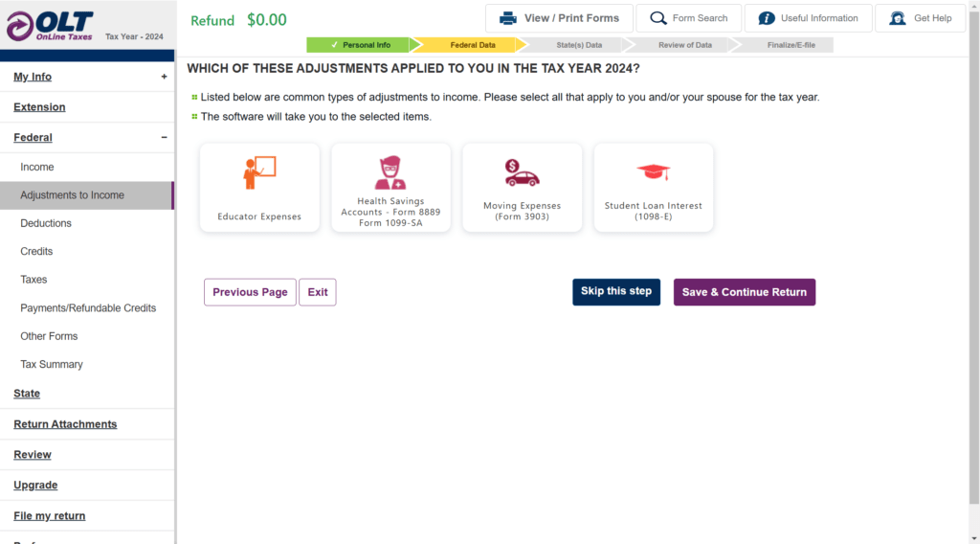Click the OLT OnLine Taxes logo
The image size is (980, 544).
tap(50, 26)
